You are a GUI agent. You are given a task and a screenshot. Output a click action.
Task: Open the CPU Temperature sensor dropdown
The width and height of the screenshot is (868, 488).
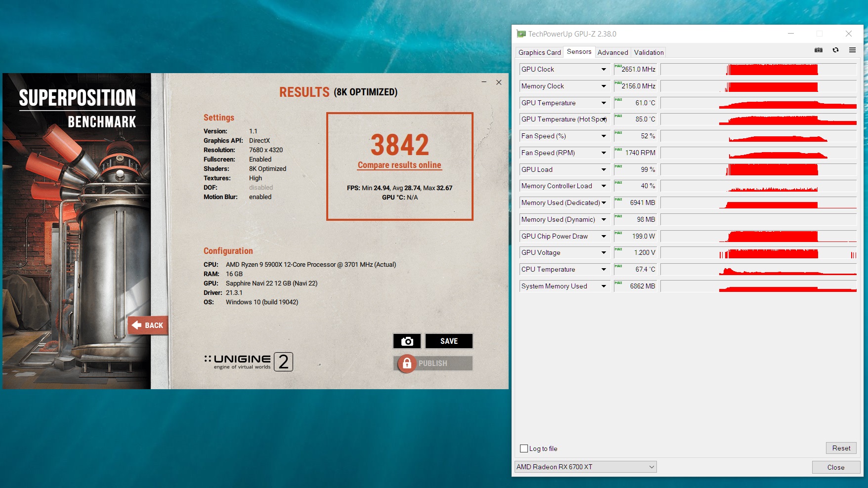(x=604, y=269)
